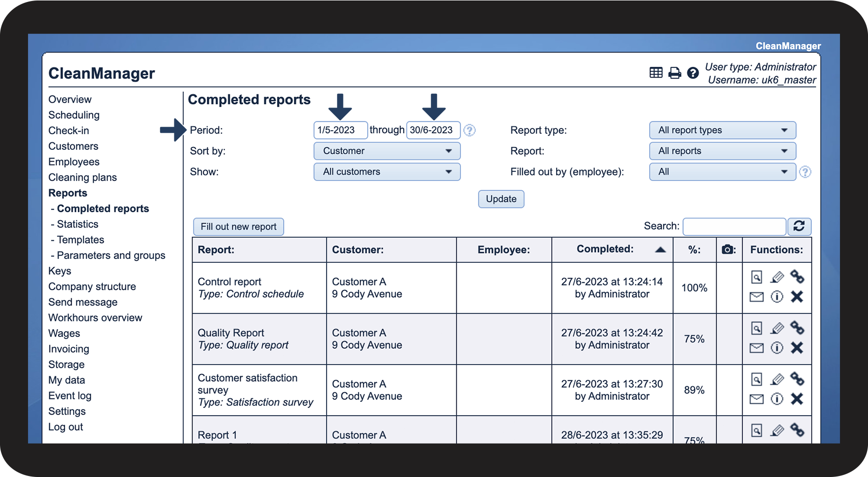The height and width of the screenshot is (477, 868).
Task: Open the Sort by dropdown
Action: pyautogui.click(x=387, y=151)
